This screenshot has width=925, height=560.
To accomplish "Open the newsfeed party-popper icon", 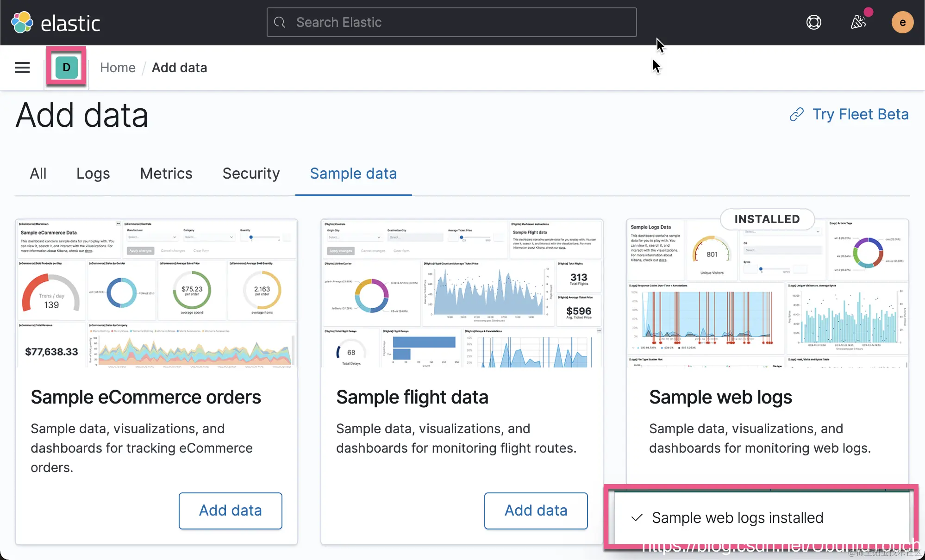I will tap(858, 22).
